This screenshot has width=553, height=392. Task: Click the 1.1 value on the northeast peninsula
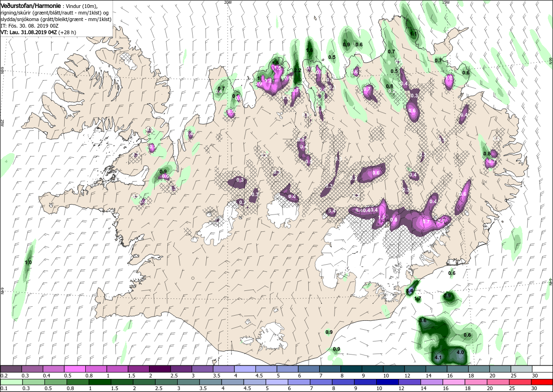(414, 34)
